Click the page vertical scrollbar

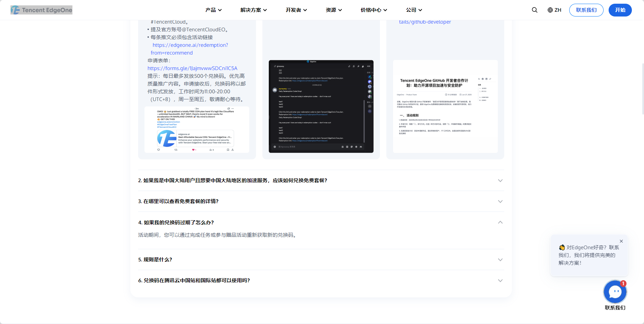(643, 89)
